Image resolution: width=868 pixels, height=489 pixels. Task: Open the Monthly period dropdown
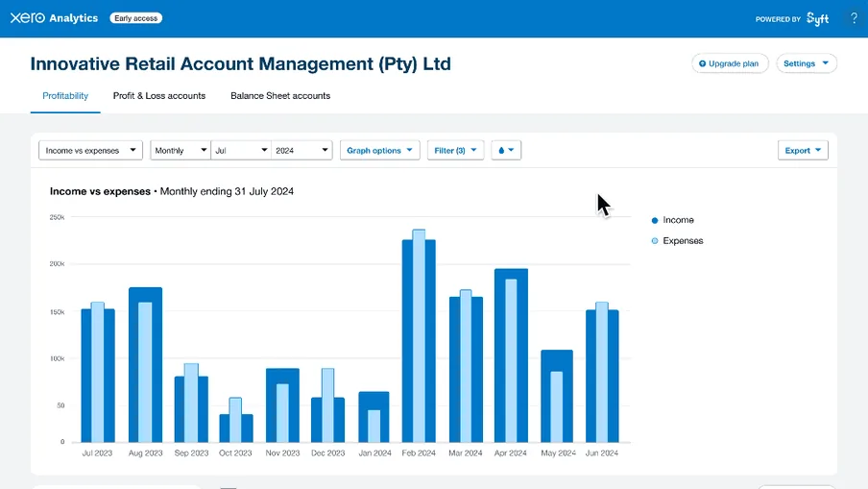pyautogui.click(x=181, y=150)
